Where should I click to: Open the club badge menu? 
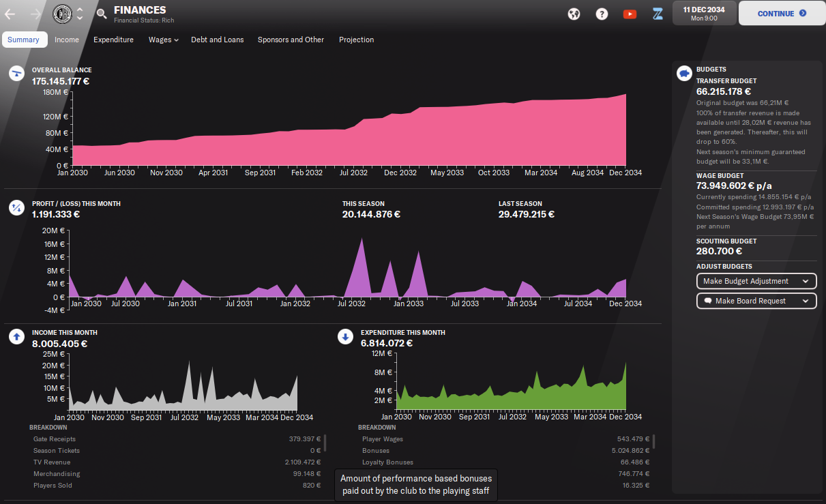(62, 13)
